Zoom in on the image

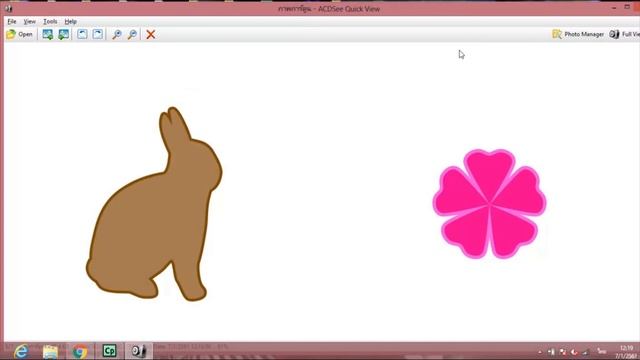tap(117, 34)
